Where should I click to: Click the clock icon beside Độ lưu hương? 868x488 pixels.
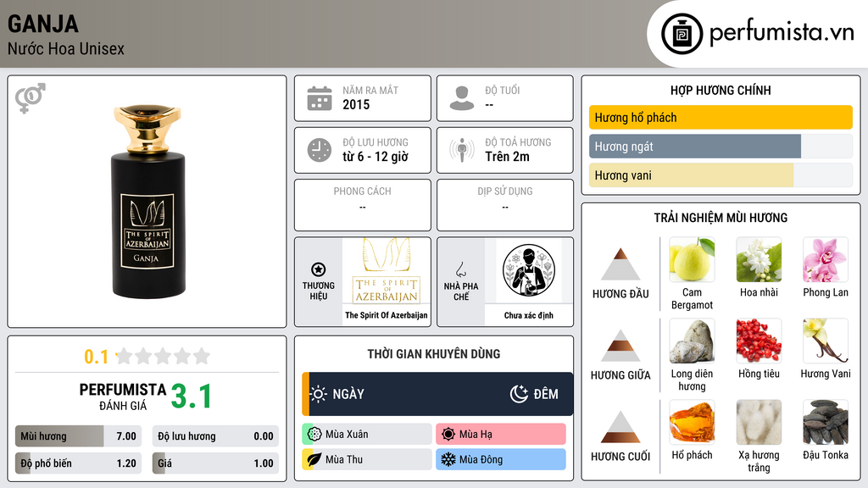320,150
